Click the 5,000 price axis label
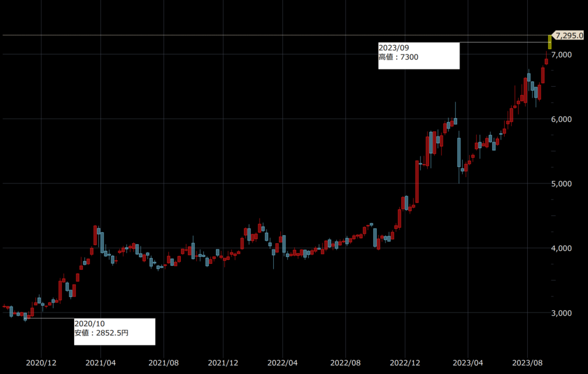This screenshot has width=588, height=374. [562, 184]
